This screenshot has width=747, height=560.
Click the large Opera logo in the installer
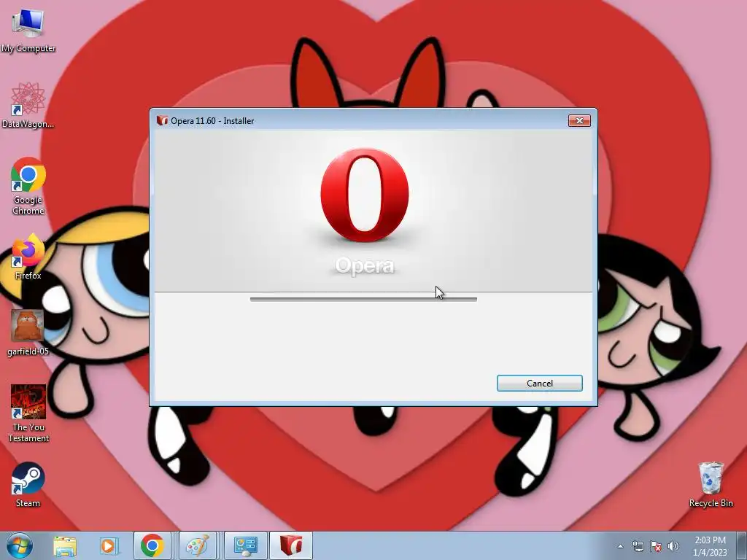click(365, 195)
